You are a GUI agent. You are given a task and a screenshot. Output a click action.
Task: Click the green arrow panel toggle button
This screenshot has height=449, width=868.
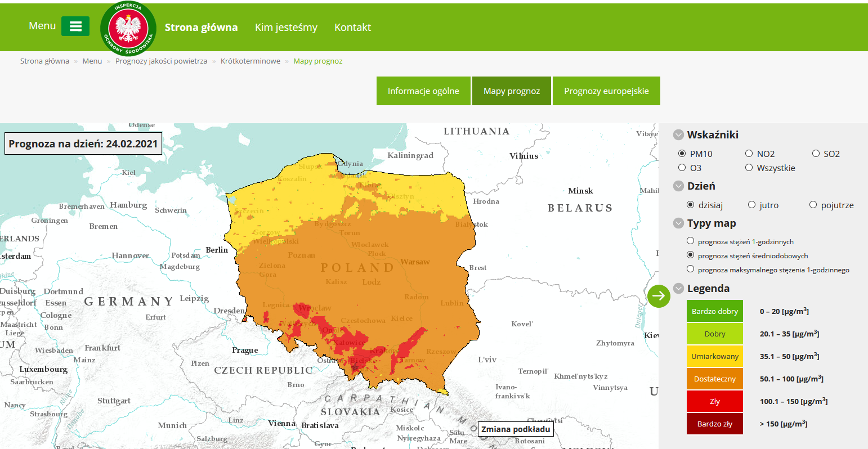[659, 296]
